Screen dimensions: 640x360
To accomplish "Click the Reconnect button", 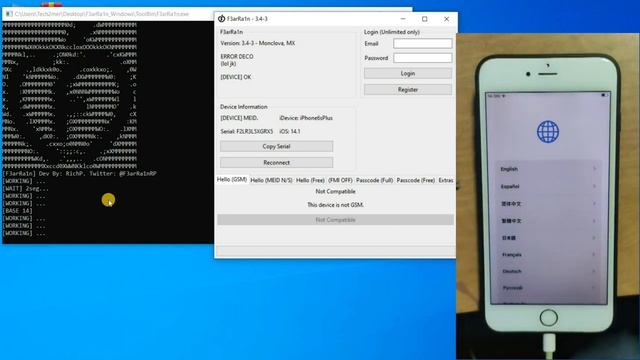I will [x=276, y=162].
